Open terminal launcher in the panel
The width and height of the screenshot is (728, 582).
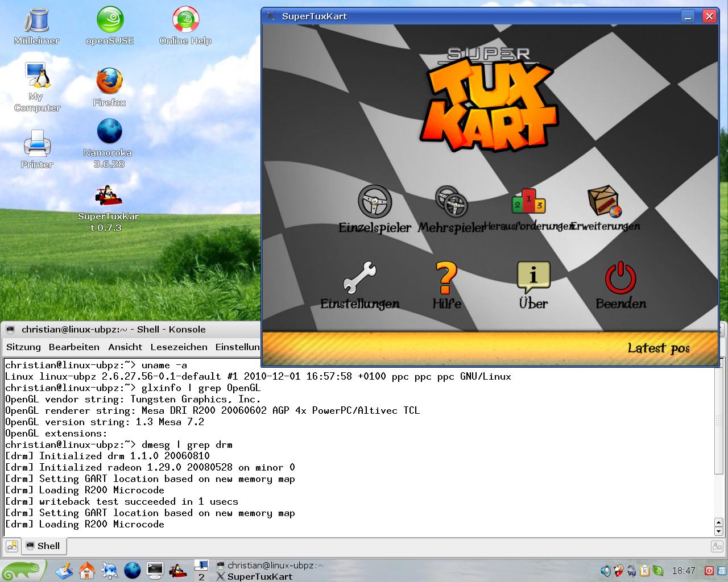click(x=155, y=569)
